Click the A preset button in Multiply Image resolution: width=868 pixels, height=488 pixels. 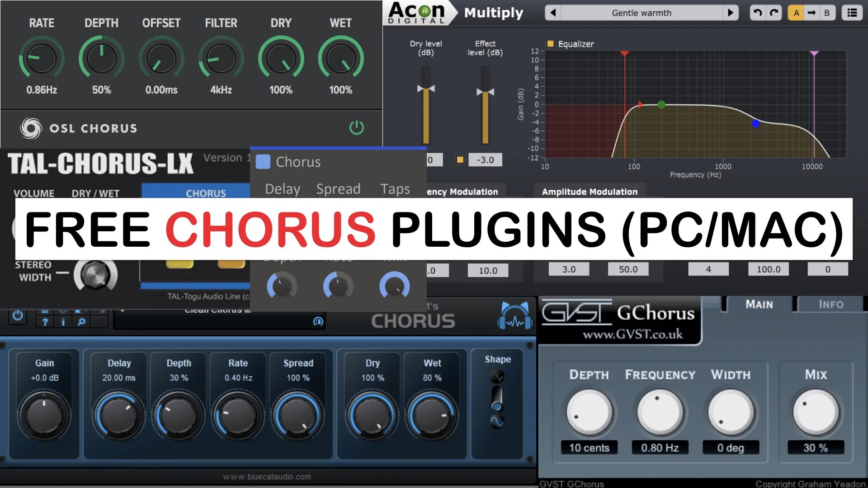coord(796,13)
